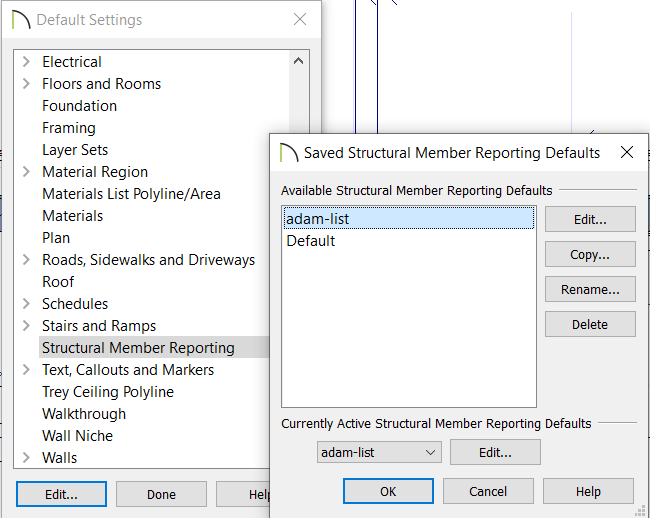This screenshot has width=650, height=518.
Task: Expand the Floors and Rooms node
Action: tap(26, 84)
